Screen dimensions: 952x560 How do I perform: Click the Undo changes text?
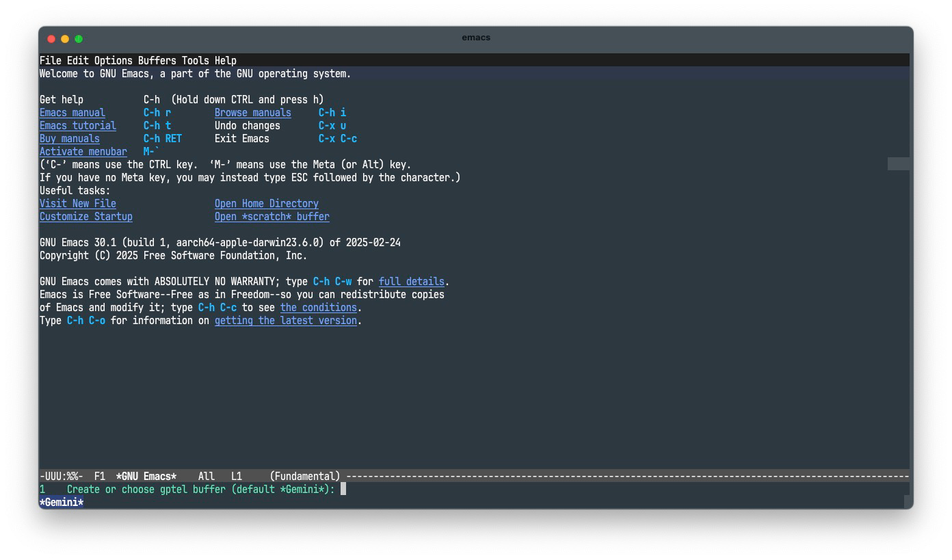[248, 126]
